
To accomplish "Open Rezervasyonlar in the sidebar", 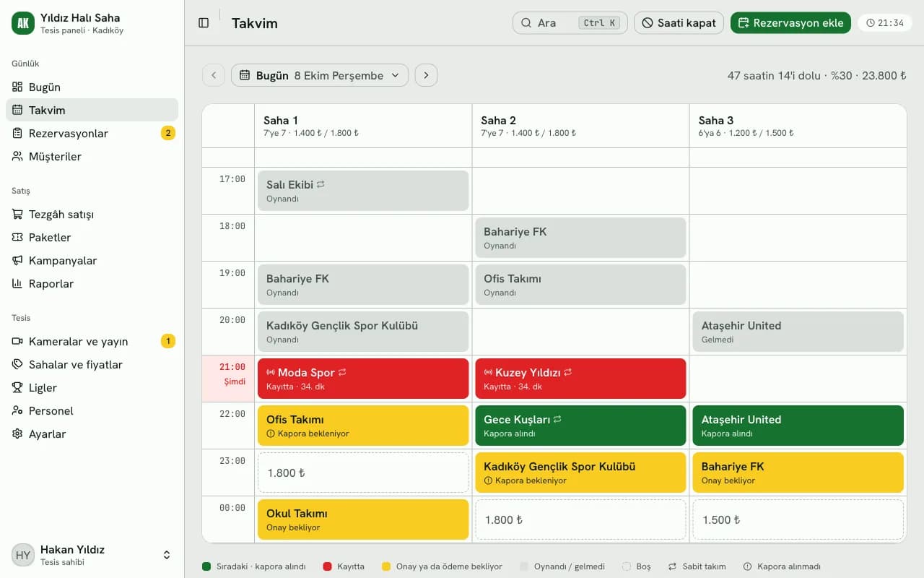I will click(x=92, y=133).
